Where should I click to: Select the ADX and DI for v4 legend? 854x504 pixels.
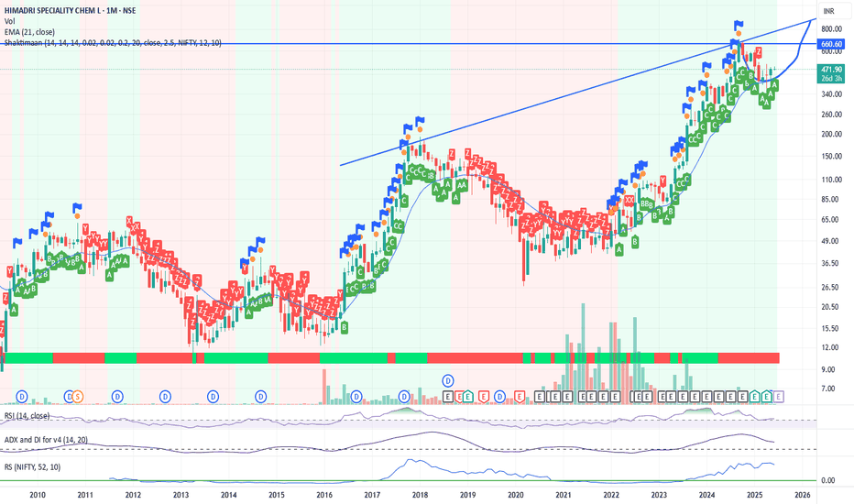coord(46,440)
